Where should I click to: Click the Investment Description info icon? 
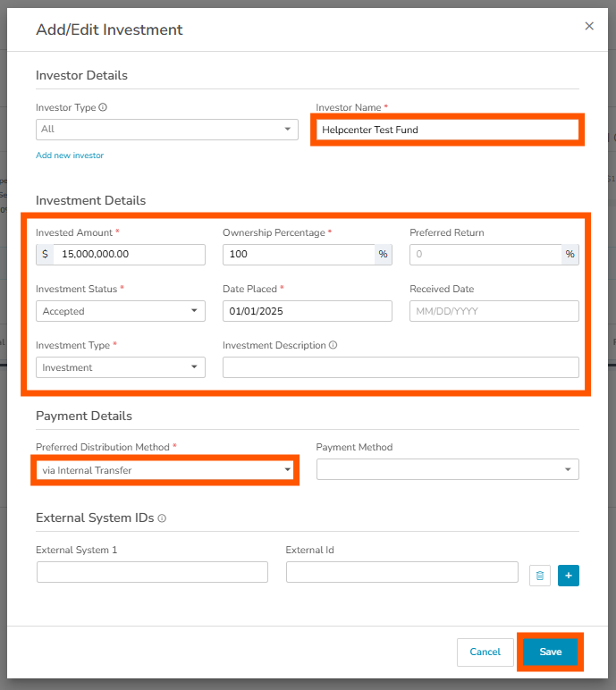point(333,346)
